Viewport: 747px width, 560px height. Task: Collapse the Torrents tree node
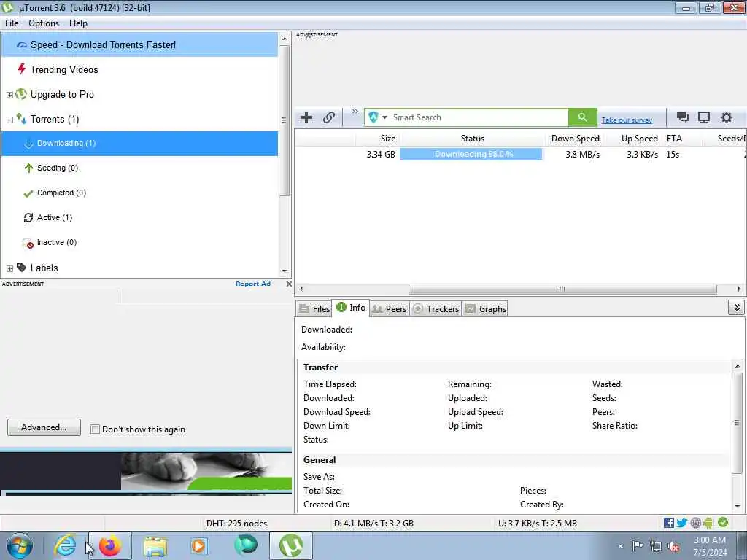[9, 120]
